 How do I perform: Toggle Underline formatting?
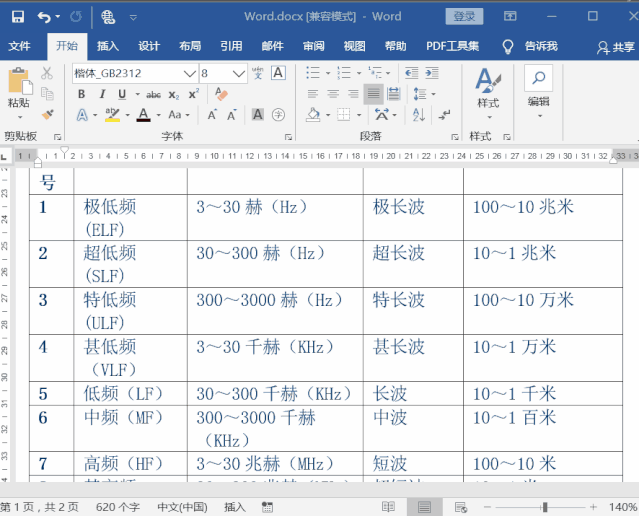(122, 94)
